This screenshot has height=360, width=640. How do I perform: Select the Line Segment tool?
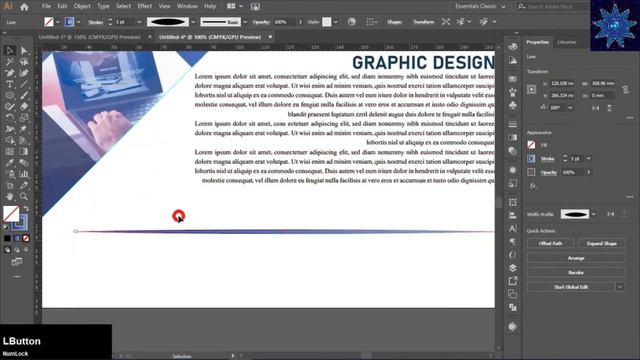click(x=24, y=84)
